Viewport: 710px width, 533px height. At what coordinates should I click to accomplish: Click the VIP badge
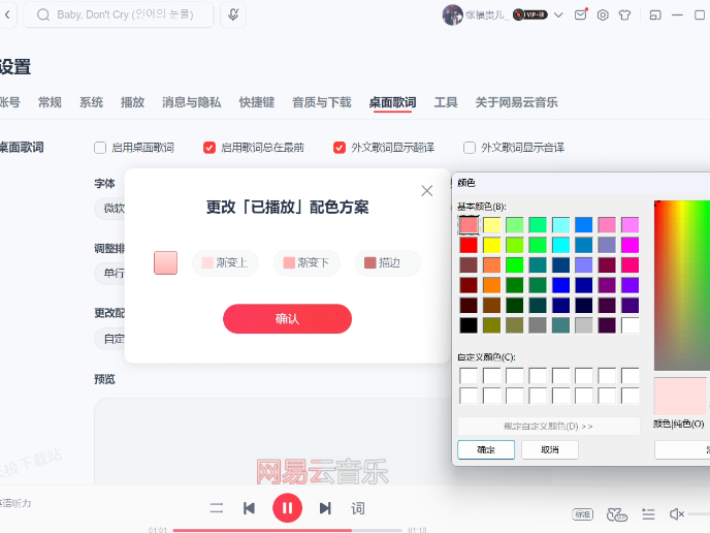[x=530, y=15]
